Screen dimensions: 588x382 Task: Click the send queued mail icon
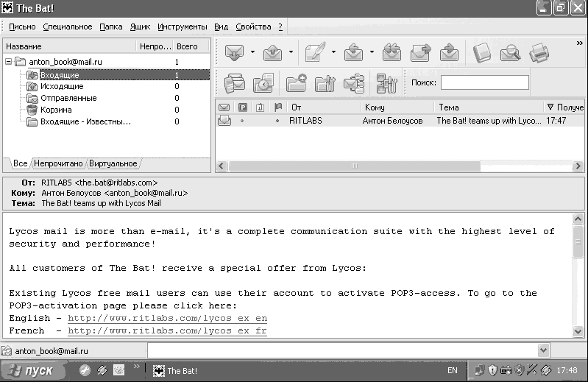tap(272, 52)
